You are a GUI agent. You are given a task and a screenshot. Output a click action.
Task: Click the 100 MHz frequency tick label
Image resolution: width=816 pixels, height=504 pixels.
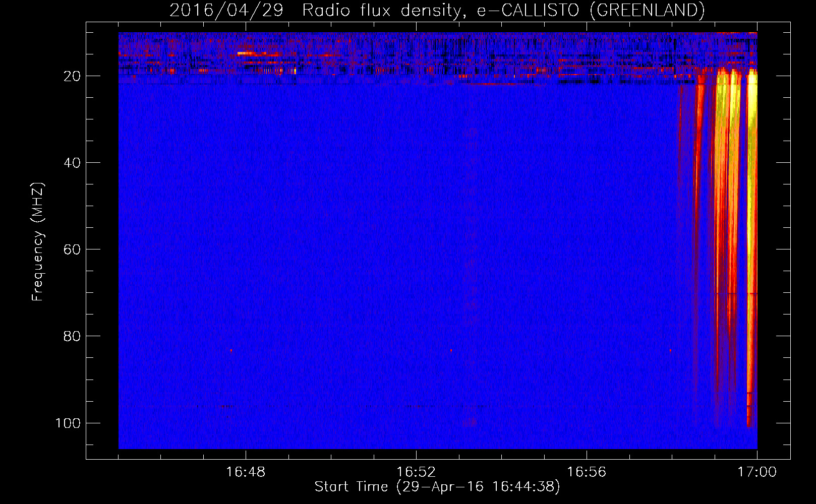click(x=68, y=423)
